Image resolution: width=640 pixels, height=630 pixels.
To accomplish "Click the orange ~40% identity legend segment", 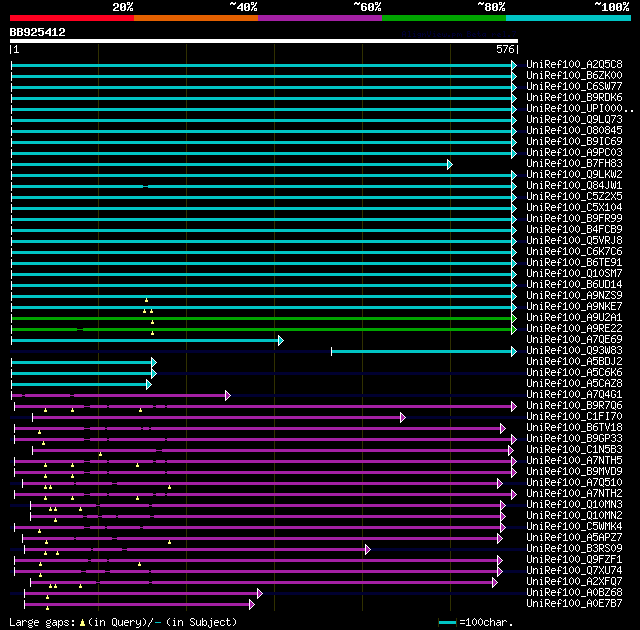I will click(x=196, y=18).
